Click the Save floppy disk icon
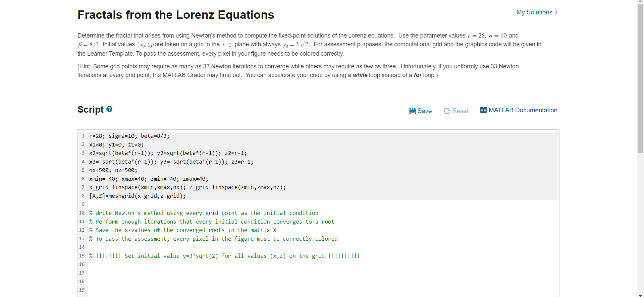The image size is (644, 297). [413, 111]
